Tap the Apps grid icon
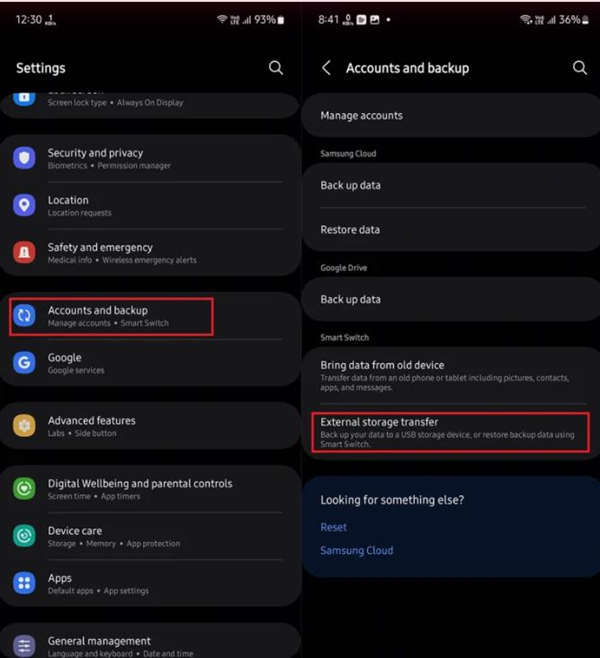 24,583
